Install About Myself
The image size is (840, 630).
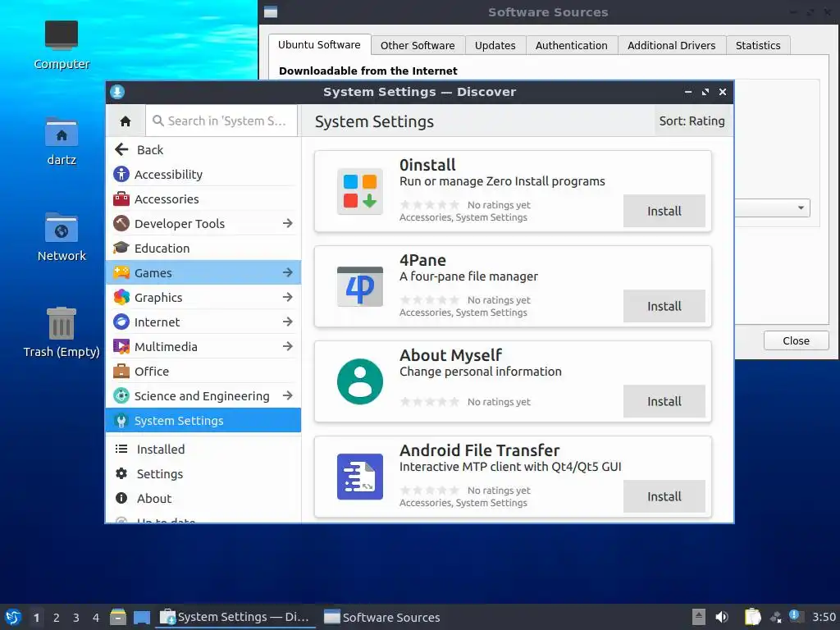[664, 401]
